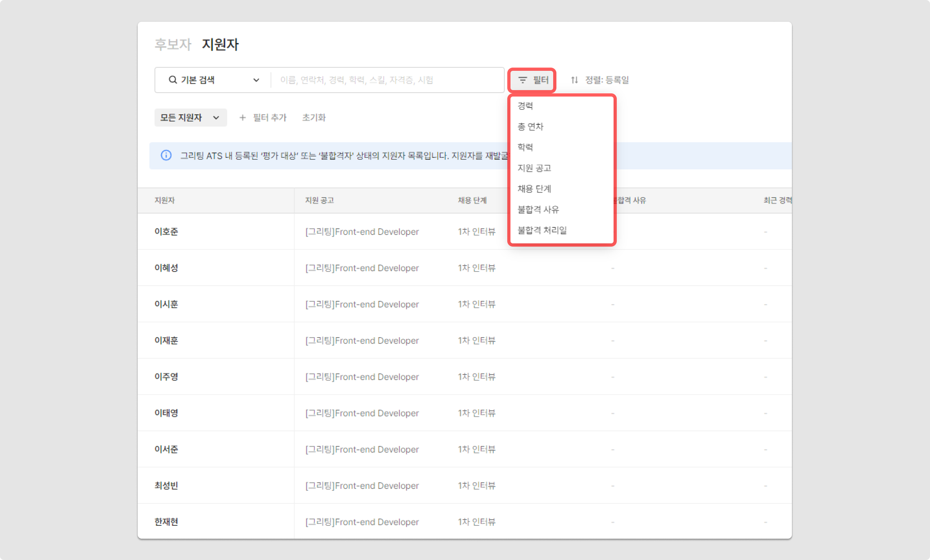The width and height of the screenshot is (930, 560).
Task: Select 불합격 처리일 filter option
Action: 542,230
